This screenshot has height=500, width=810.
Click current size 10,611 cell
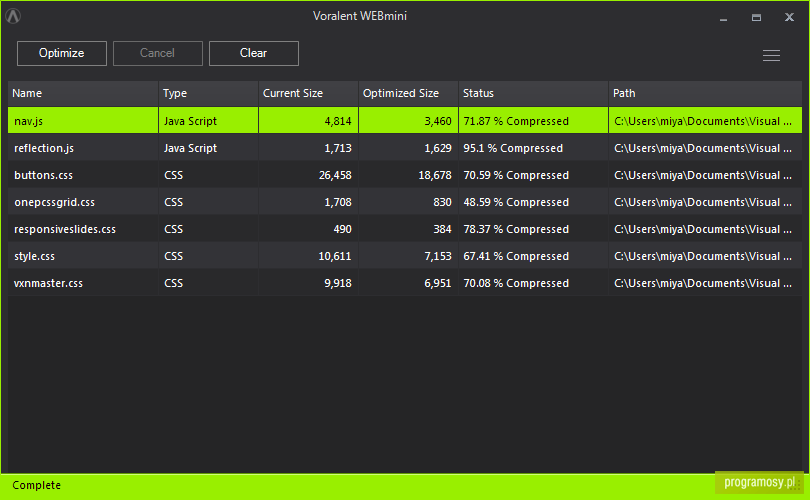[308, 256]
